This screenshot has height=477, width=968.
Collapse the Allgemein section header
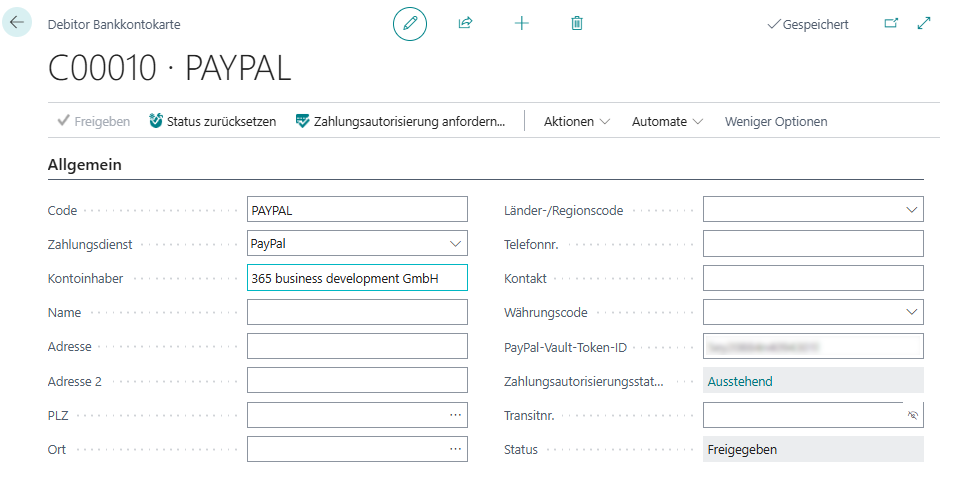(85, 165)
